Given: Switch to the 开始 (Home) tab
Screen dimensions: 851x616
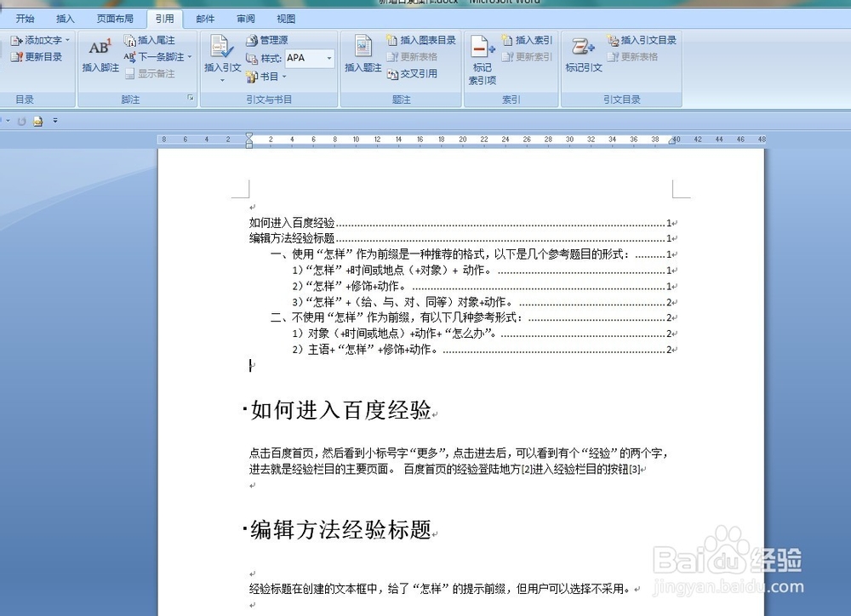Looking at the screenshot, I should tap(25, 19).
